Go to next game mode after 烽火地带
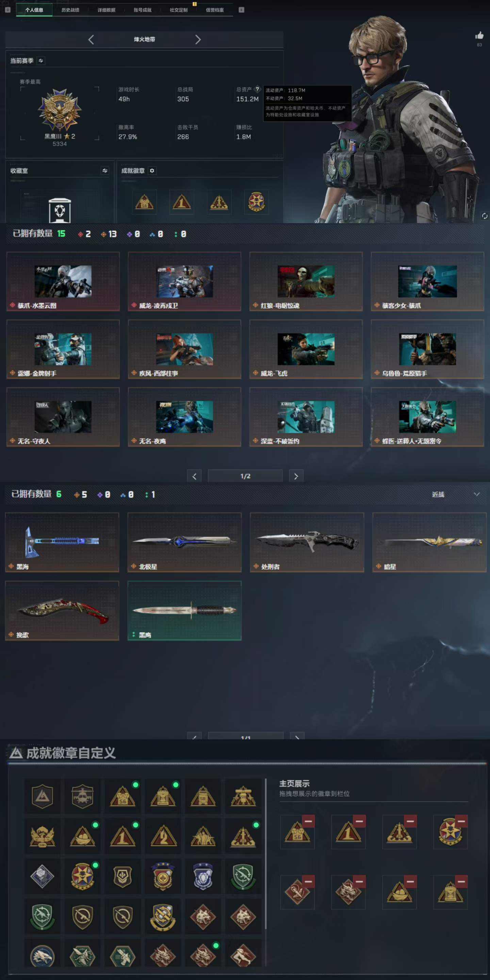 (x=198, y=39)
